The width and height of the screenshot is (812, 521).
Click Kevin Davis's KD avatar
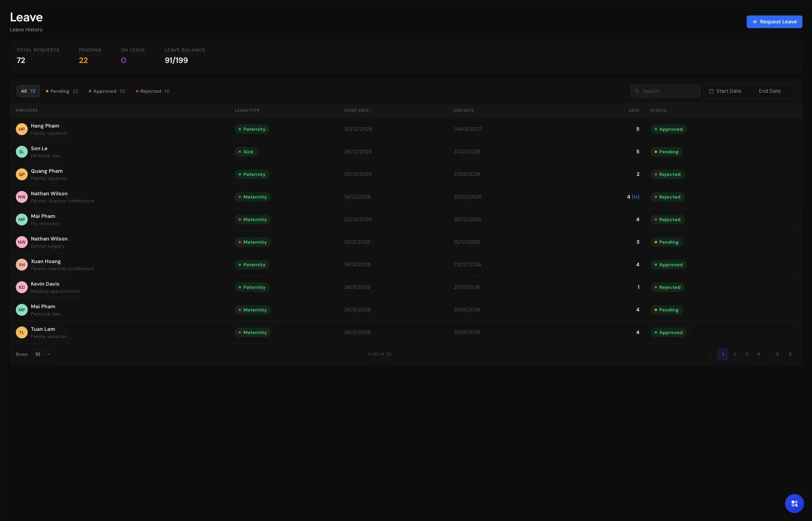pyautogui.click(x=22, y=287)
